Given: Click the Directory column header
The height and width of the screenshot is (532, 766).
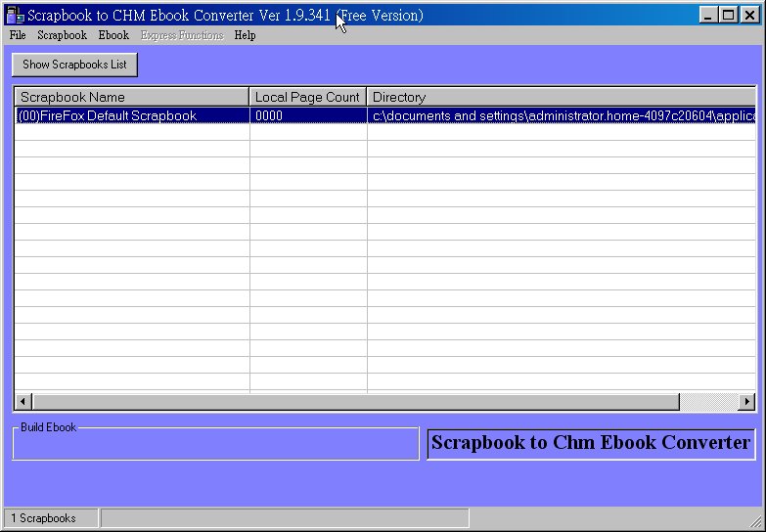Looking at the screenshot, I should (561, 97).
